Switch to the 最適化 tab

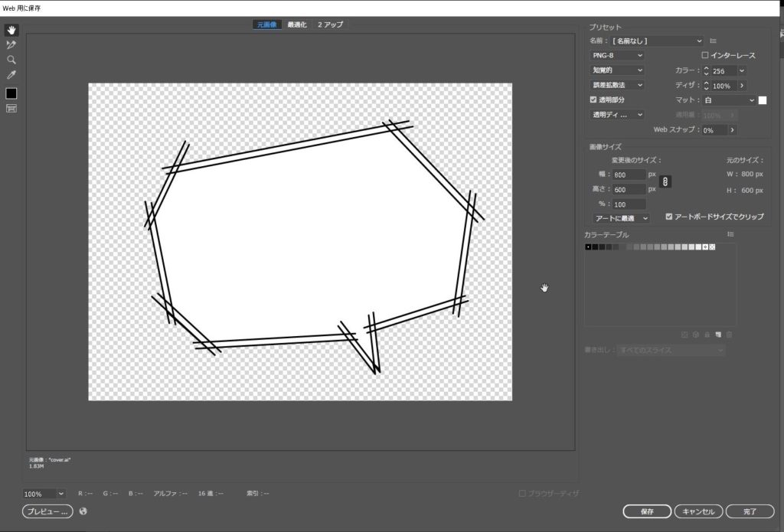tap(297, 24)
